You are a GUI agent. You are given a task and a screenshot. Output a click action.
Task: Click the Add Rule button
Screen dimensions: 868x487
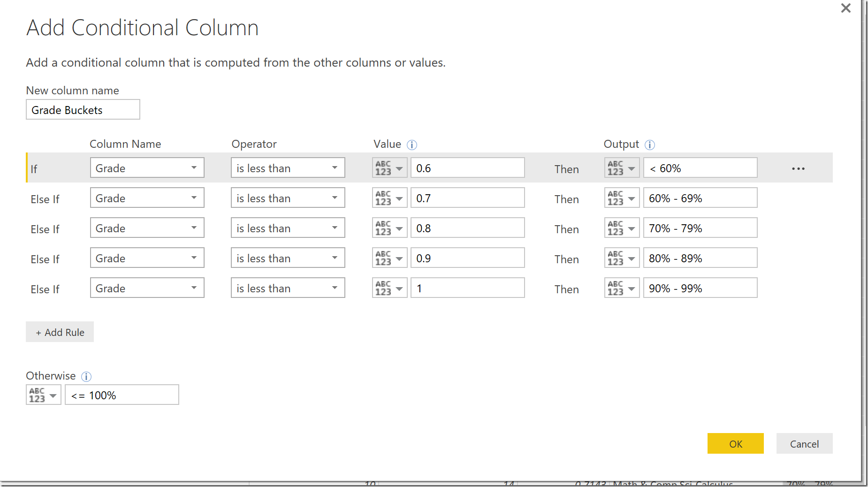click(x=60, y=332)
